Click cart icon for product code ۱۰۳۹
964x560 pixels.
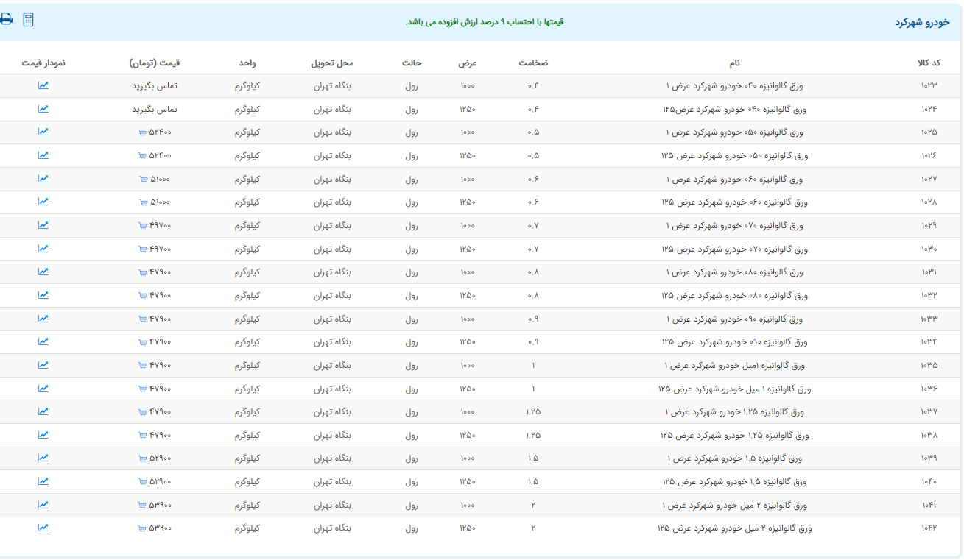[x=142, y=458]
